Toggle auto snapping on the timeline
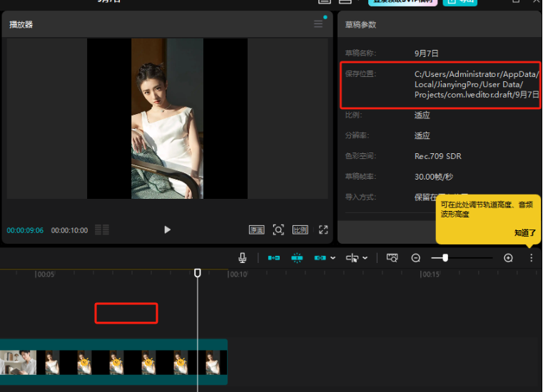543x392 pixels. (x=297, y=258)
